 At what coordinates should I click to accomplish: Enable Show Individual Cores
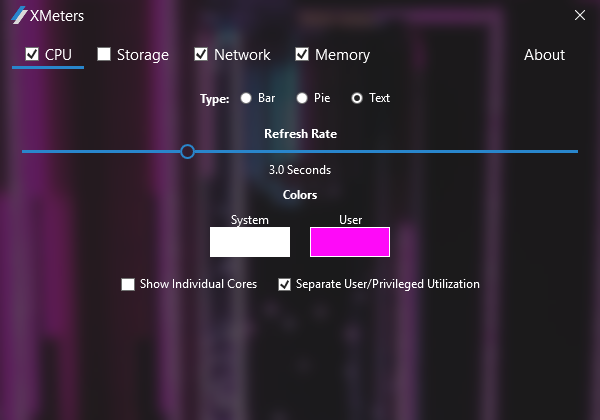tap(128, 284)
